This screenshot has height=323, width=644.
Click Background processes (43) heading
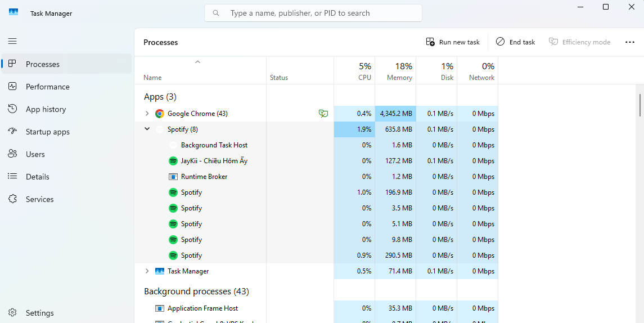[196, 291]
